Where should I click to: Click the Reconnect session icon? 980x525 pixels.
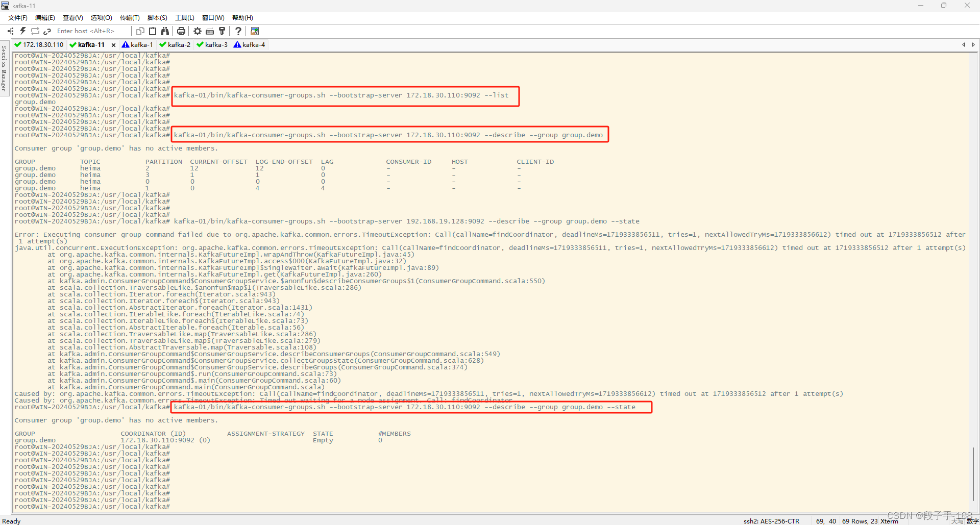point(35,31)
